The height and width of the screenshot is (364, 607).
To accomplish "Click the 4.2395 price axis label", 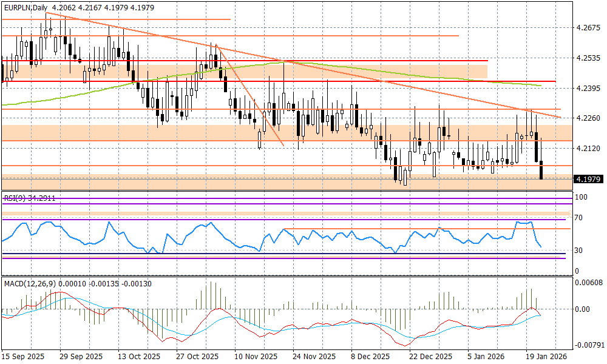I will [588, 89].
